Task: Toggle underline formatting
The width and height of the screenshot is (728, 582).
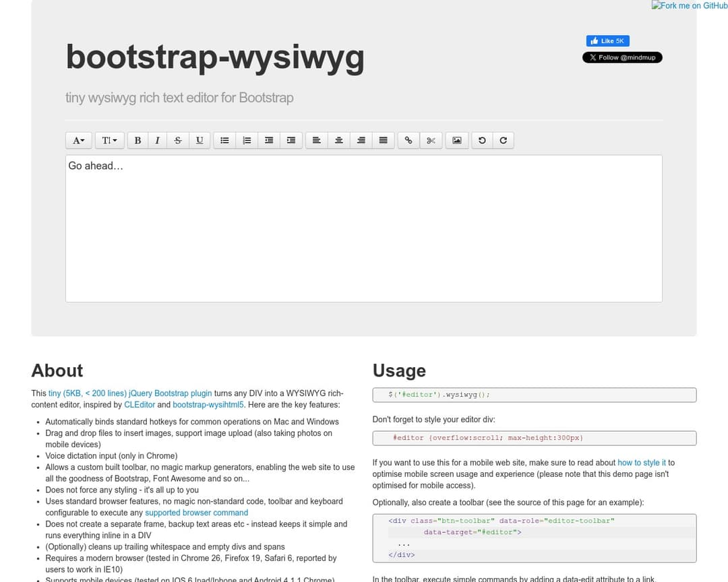Action: (200, 140)
